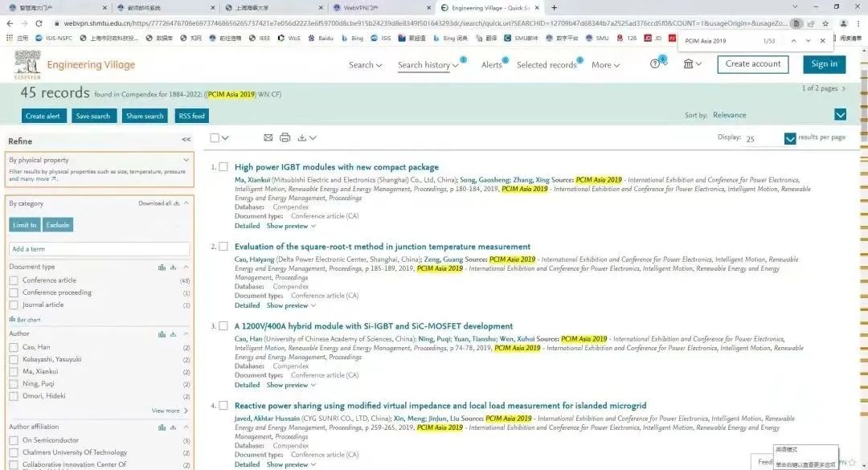Viewport: 868px width, 470px height.
Task: Expand the By physical property section
Action: [x=186, y=160]
